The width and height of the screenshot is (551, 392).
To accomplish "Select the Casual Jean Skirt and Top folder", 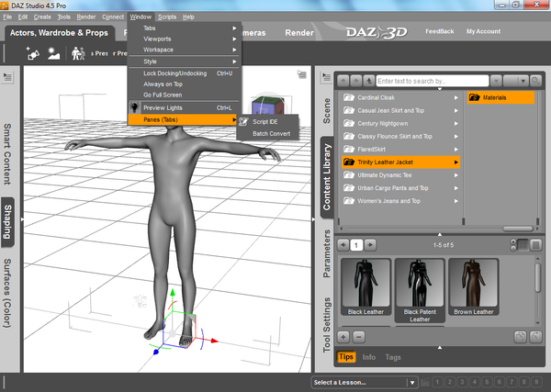I will coord(400,111).
